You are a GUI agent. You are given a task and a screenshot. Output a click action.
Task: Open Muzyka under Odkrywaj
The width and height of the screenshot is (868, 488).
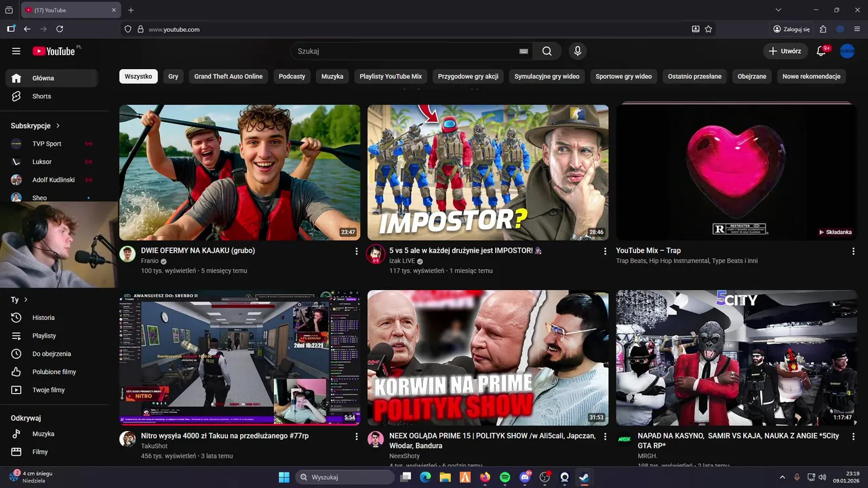point(52,434)
